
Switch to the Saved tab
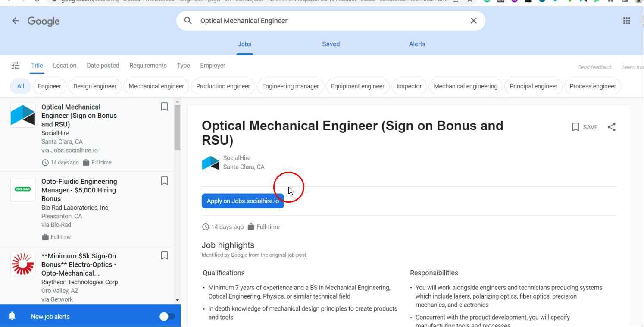click(331, 44)
